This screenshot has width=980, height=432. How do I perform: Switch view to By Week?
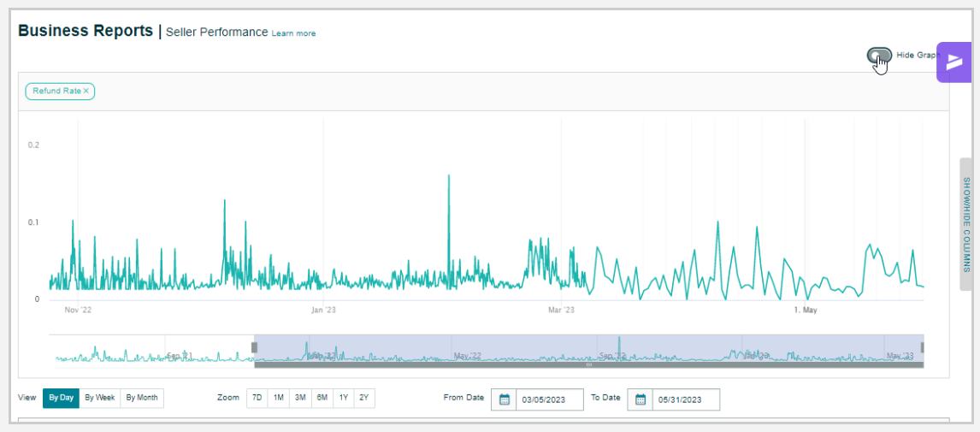point(100,399)
